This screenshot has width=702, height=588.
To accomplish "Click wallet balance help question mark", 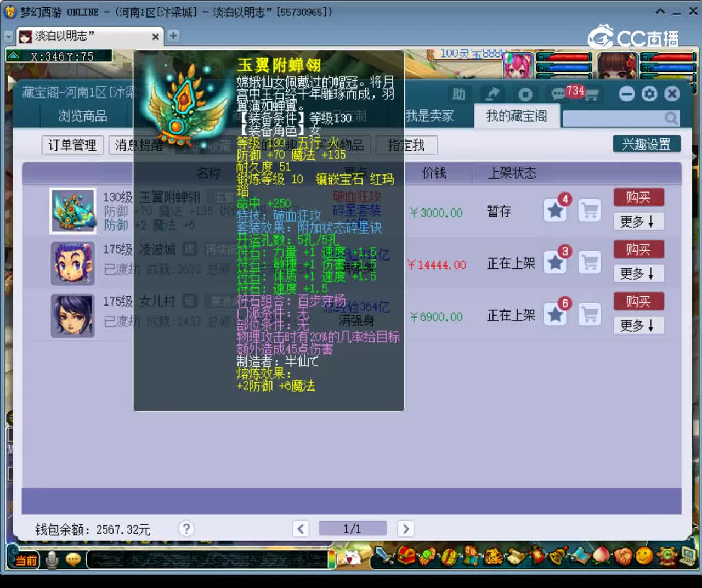I will tap(186, 528).
